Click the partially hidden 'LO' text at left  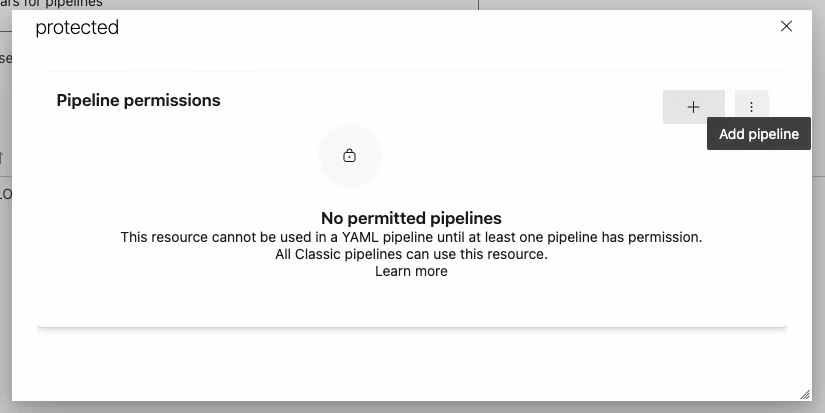coord(5,194)
